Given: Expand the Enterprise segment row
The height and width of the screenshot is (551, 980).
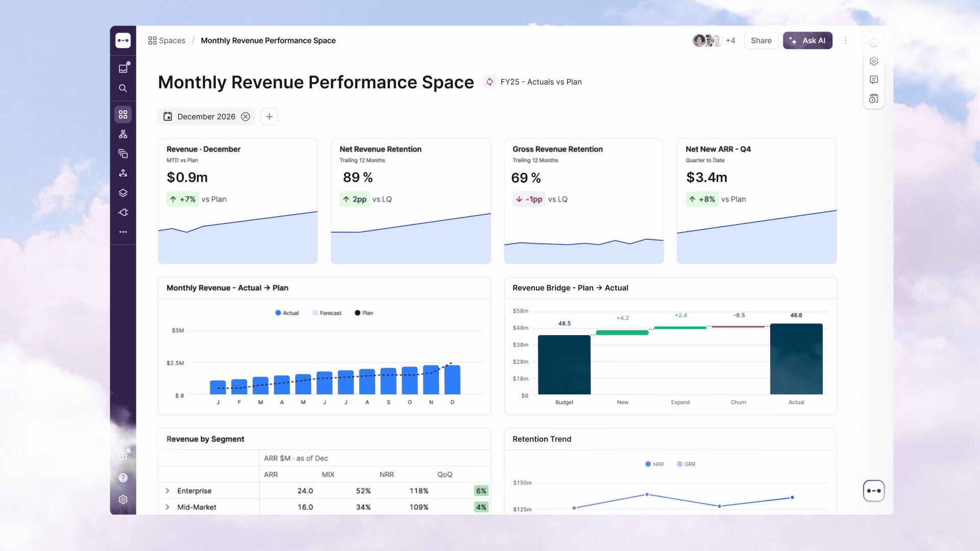Looking at the screenshot, I should pos(167,491).
